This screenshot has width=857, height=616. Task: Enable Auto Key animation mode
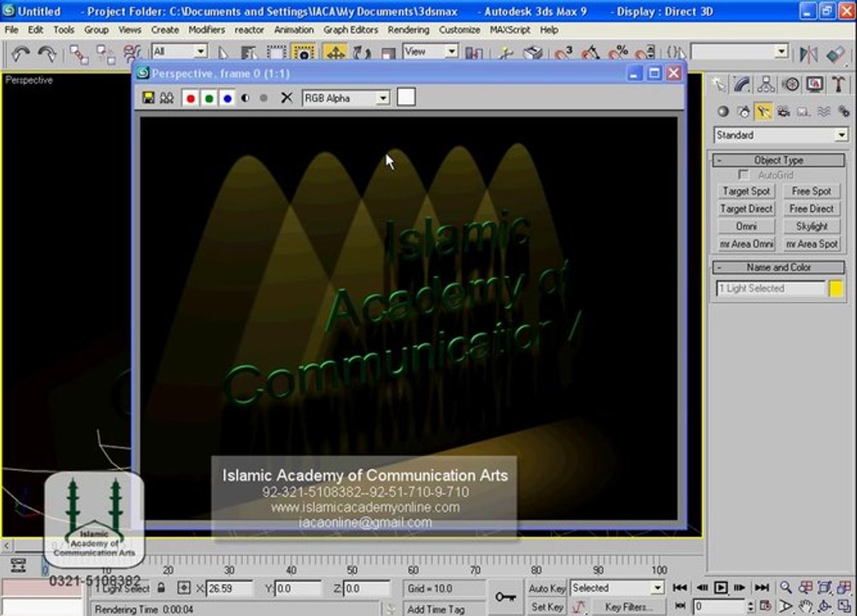point(547,588)
